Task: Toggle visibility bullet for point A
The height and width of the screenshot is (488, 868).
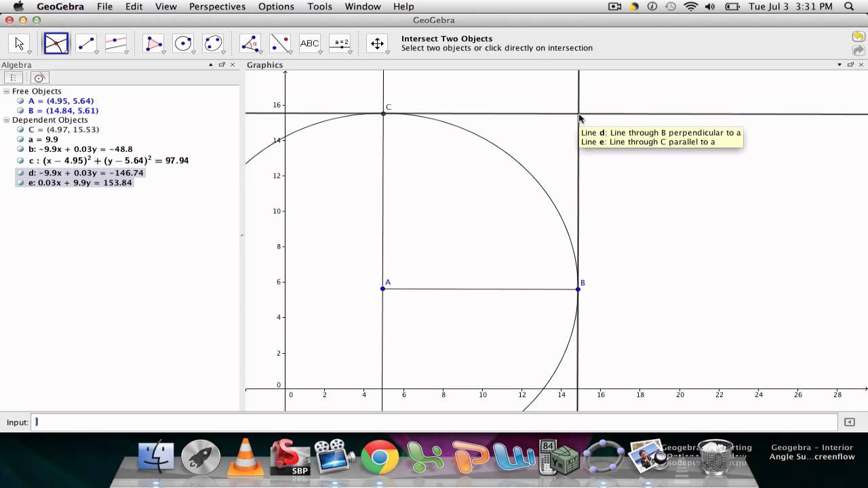Action: [x=21, y=101]
